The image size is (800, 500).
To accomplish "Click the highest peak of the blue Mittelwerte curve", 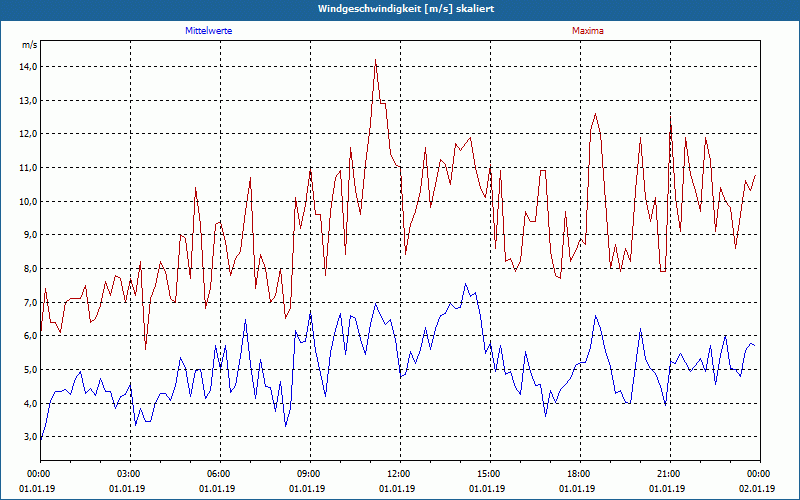I will 465,284.
